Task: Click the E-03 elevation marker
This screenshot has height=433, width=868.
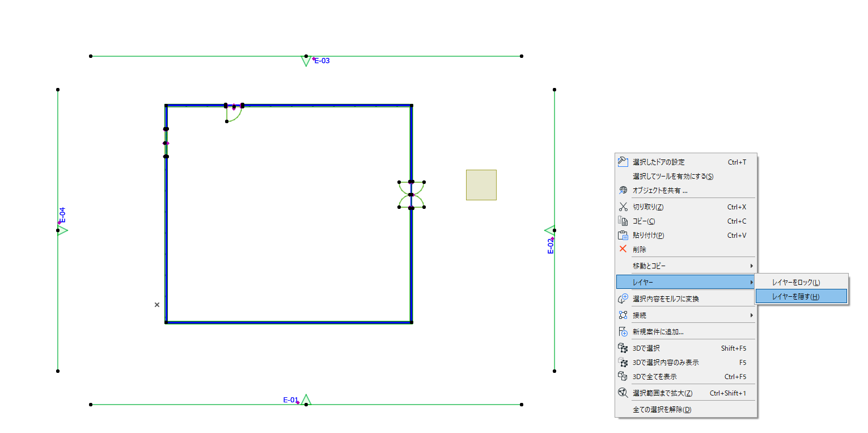Action: 321,61
